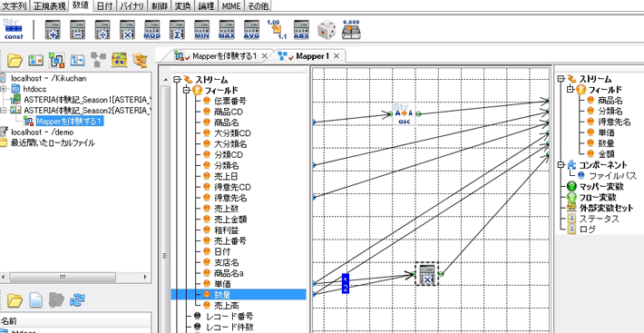The height and width of the screenshot is (333, 644).
Task: Open the その他 function tab
Action: [x=259, y=6]
